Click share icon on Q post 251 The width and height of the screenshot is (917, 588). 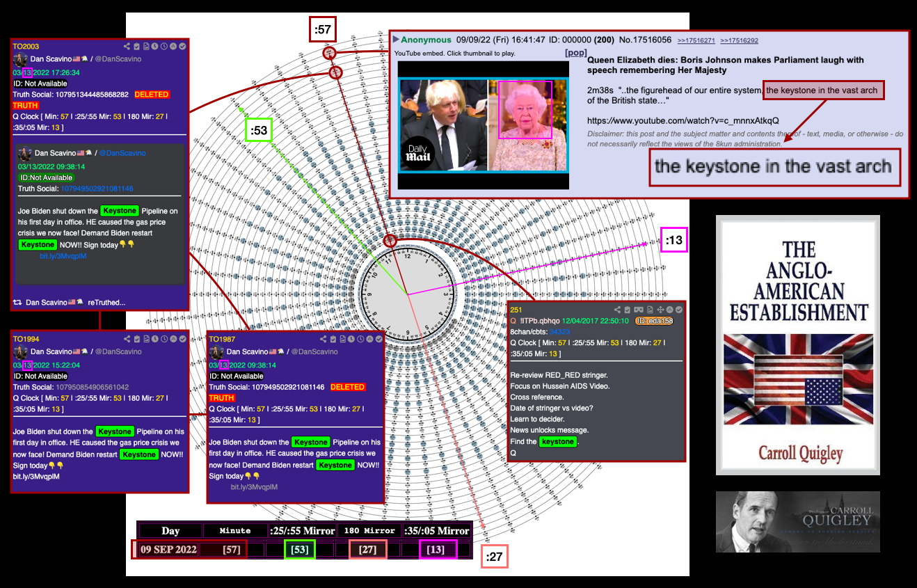617,310
